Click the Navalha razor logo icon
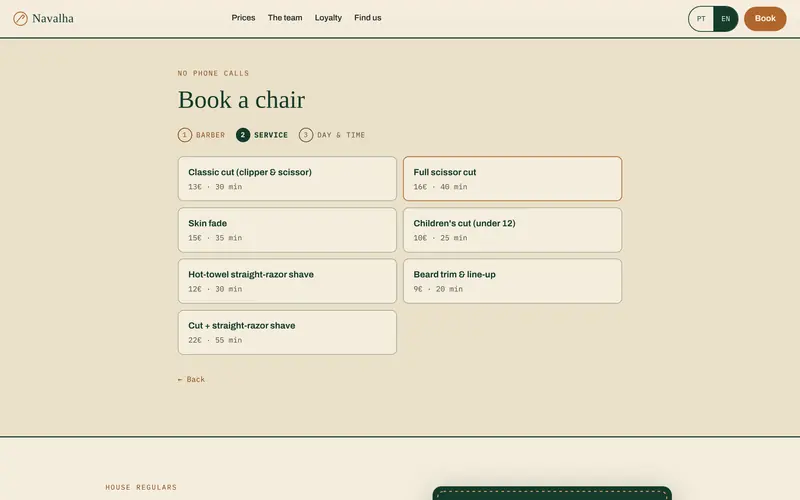Screen dimensions: 800x500 click(20, 19)
